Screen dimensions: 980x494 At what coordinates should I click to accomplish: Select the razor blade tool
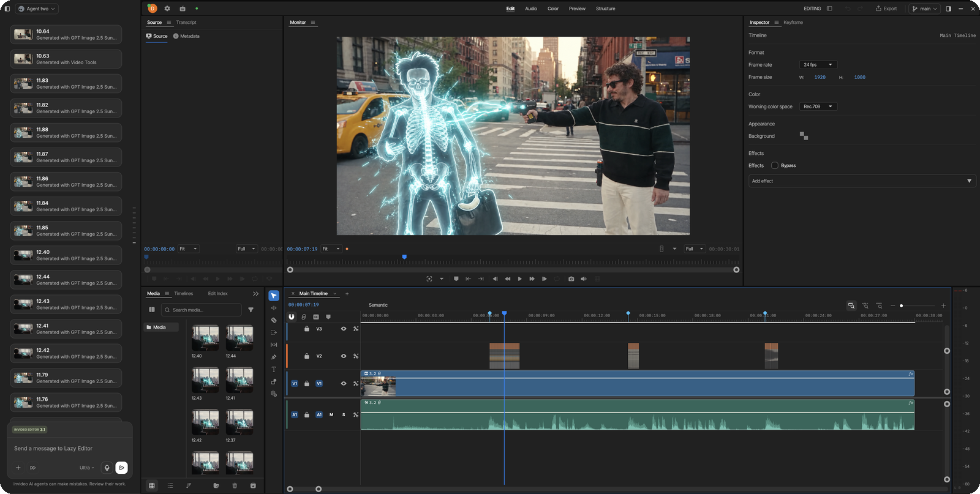pos(274,320)
